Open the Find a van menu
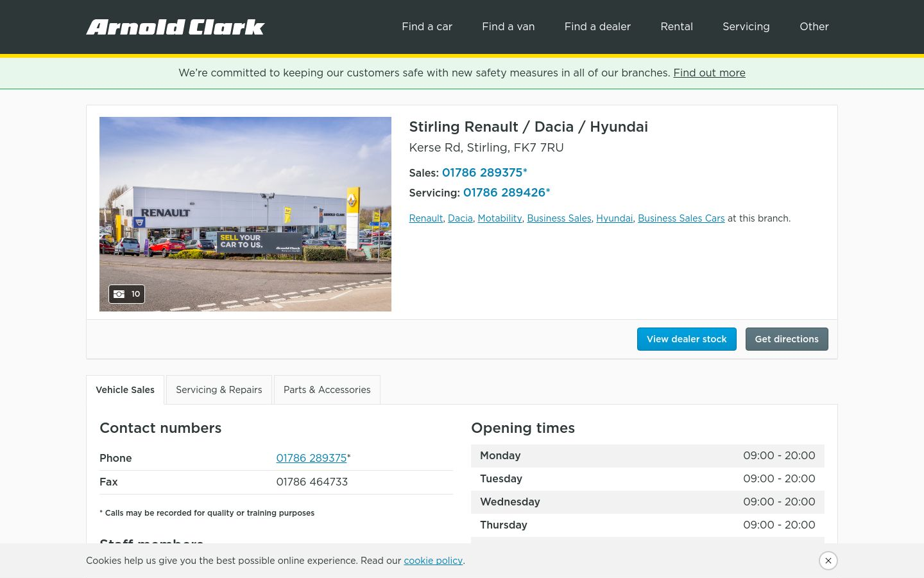This screenshot has height=578, width=924. coord(508,27)
